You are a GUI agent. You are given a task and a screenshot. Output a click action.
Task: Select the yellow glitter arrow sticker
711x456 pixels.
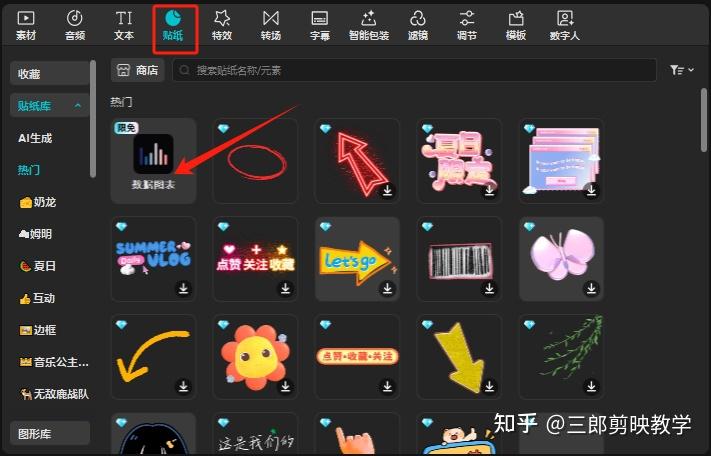[x=459, y=357]
